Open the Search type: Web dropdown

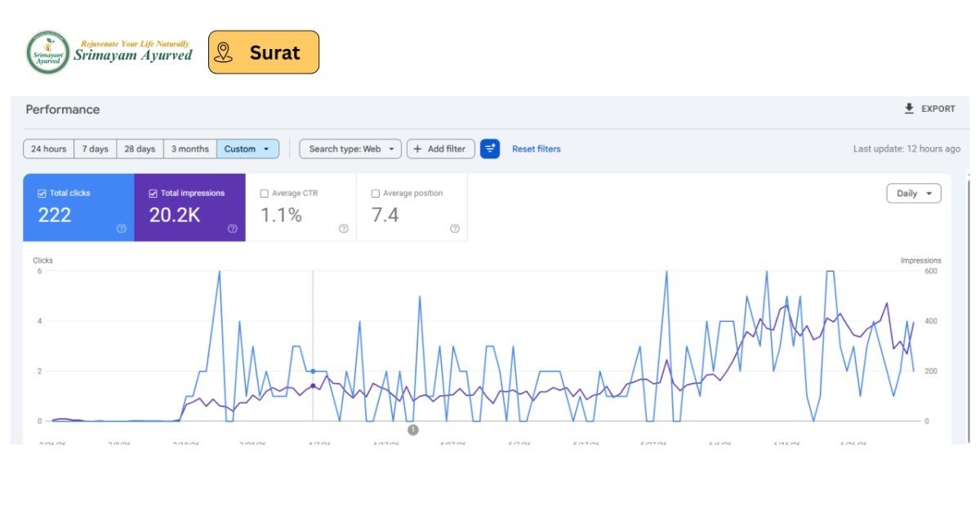[x=350, y=149]
